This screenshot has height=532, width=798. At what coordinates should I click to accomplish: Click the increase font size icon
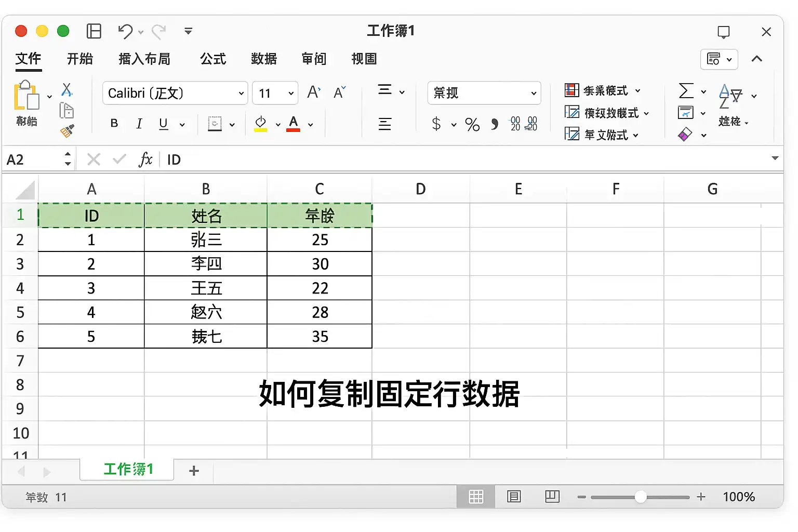(x=314, y=92)
